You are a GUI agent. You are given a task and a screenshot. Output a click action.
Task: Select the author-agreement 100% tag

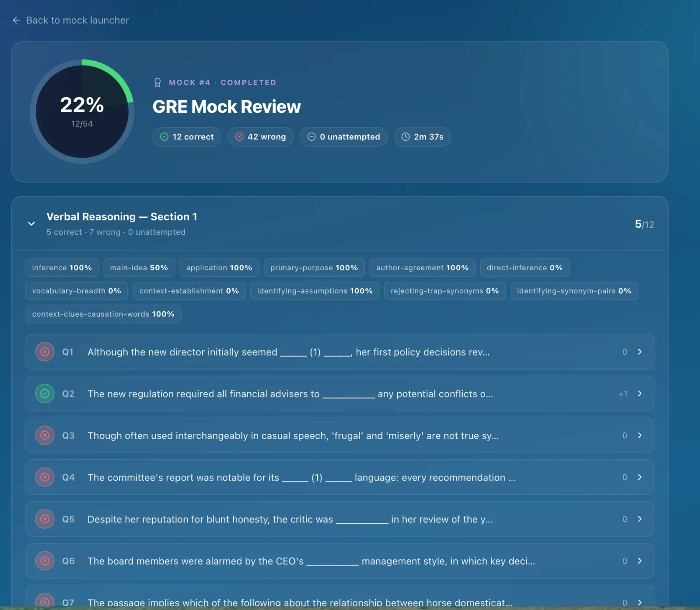pyautogui.click(x=422, y=268)
